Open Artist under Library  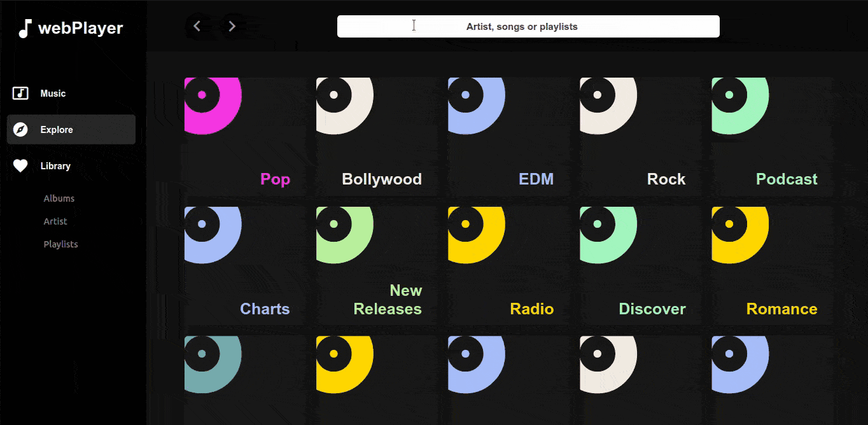coord(55,221)
